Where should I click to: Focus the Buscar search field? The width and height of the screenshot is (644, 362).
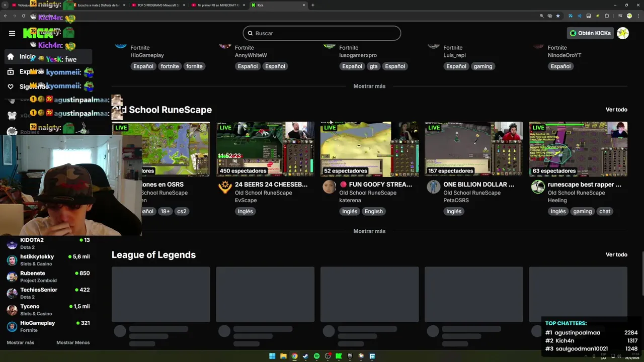pyautogui.click(x=322, y=33)
